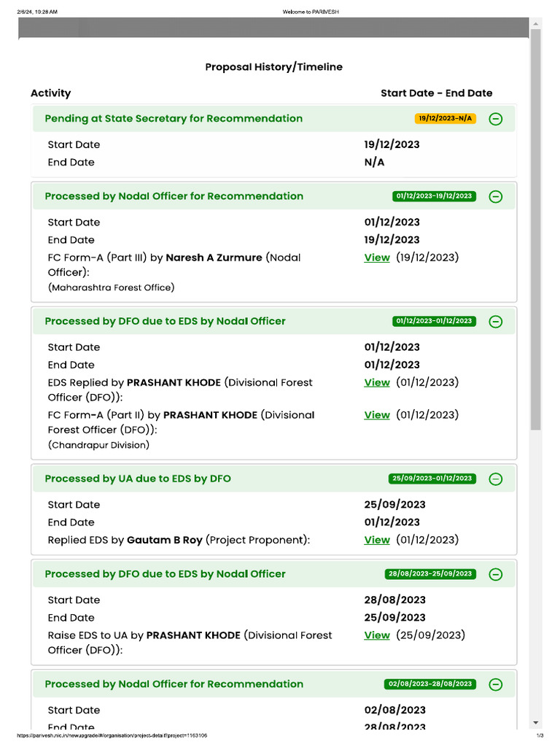This screenshot has height=747, width=560.
Task: Click the 19/12/2023-N/A date badge
Action: tap(445, 118)
